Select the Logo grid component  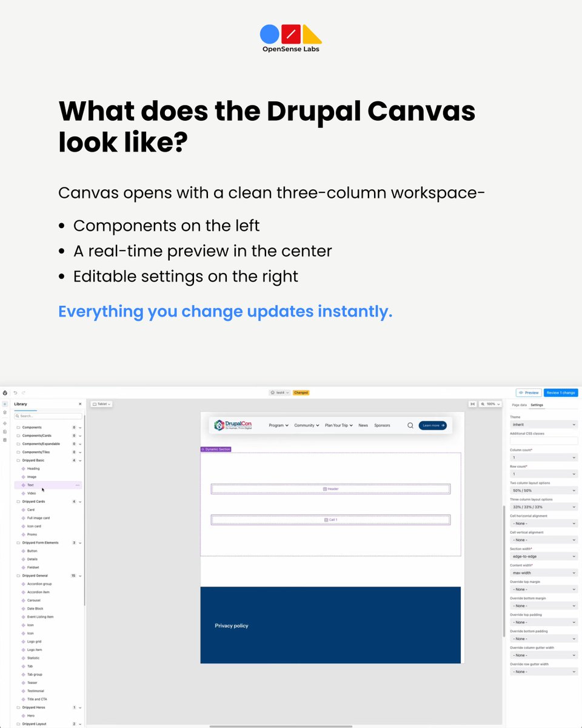click(x=48, y=642)
